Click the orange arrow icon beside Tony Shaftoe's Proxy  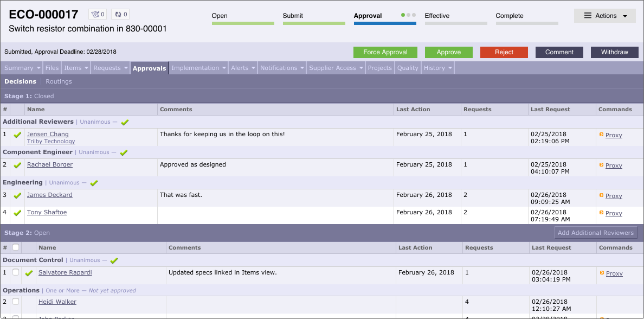[601, 213]
